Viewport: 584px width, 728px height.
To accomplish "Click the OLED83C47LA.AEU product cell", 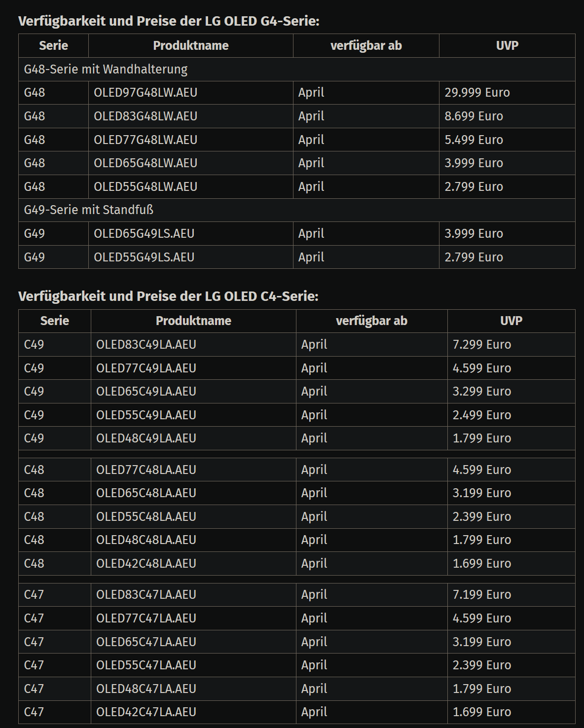I will pos(193,595).
